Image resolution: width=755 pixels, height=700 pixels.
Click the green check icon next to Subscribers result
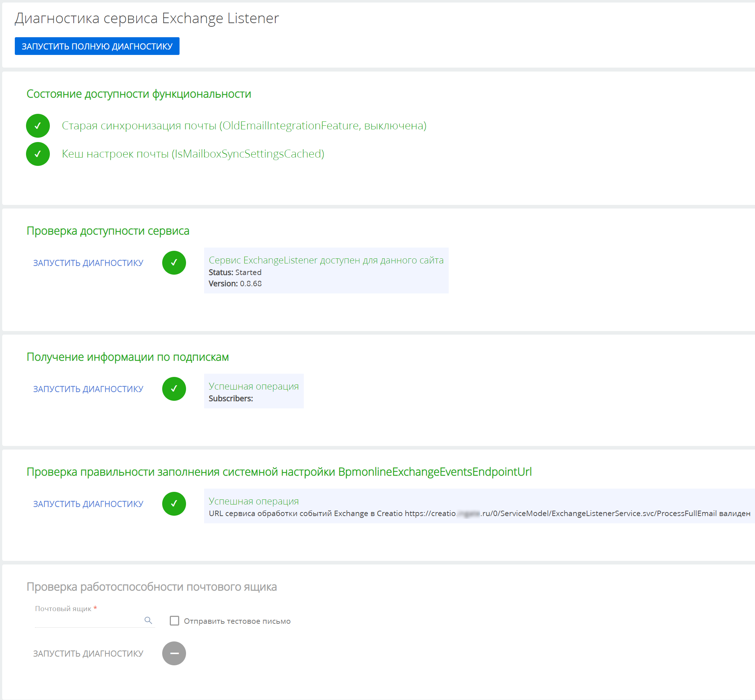174,389
